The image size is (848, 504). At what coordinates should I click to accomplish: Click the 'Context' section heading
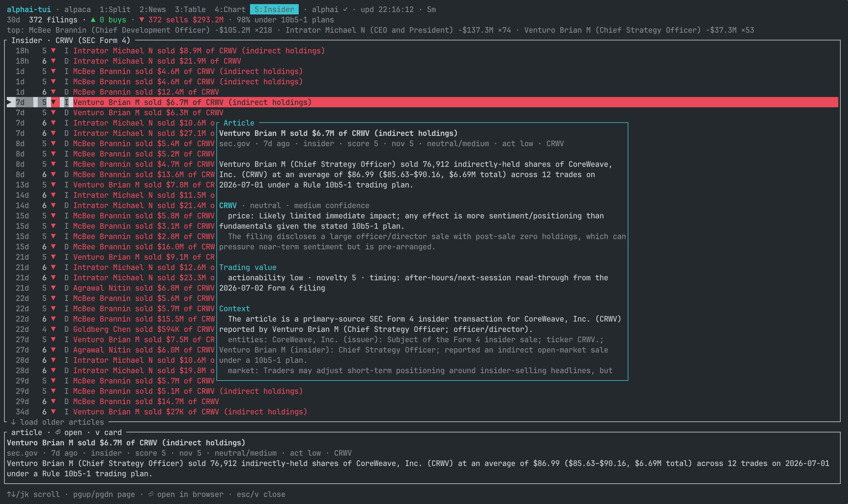234,309
